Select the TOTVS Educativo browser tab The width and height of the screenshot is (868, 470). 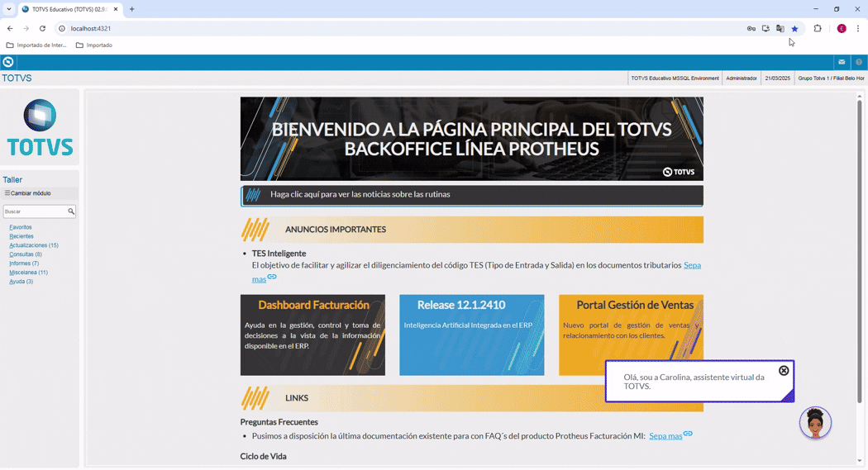[x=69, y=9]
